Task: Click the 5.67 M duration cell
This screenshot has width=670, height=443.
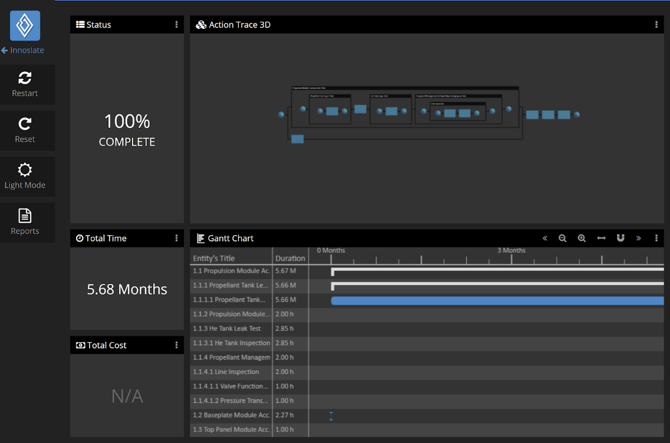Action: [286, 271]
